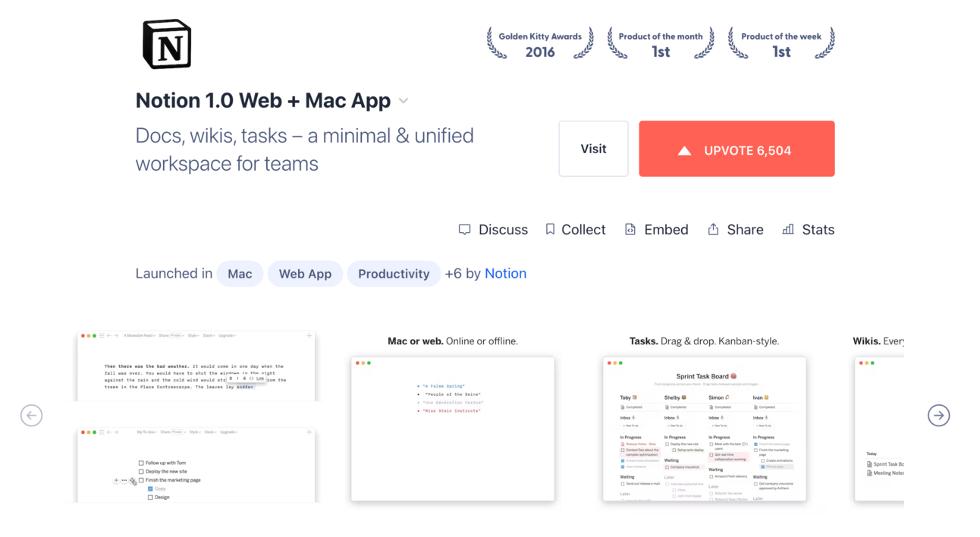This screenshot has width=980, height=537.
Task: Select the Web App topic tag
Action: pos(305,274)
